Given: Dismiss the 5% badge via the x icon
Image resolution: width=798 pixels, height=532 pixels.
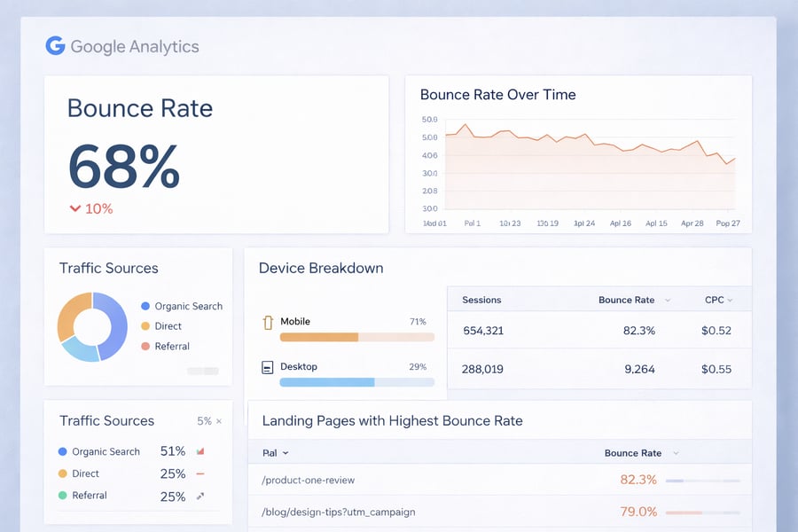Looking at the screenshot, I should 218,421.
